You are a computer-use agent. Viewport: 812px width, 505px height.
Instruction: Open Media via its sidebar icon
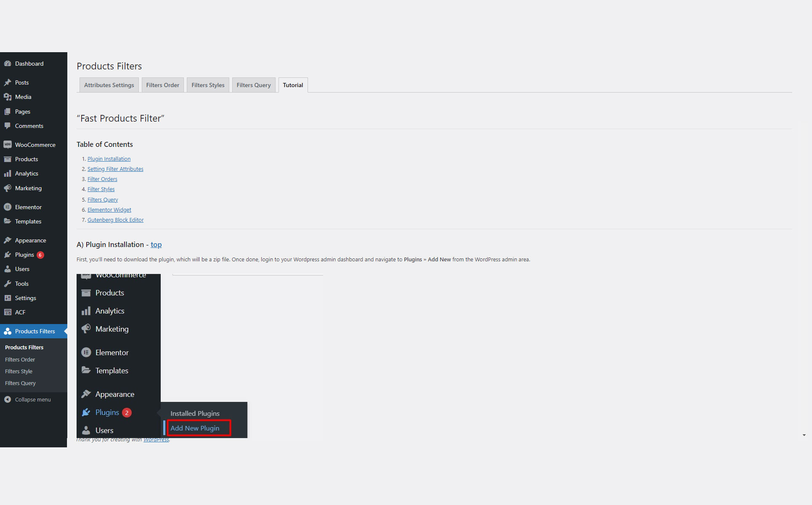click(x=8, y=97)
